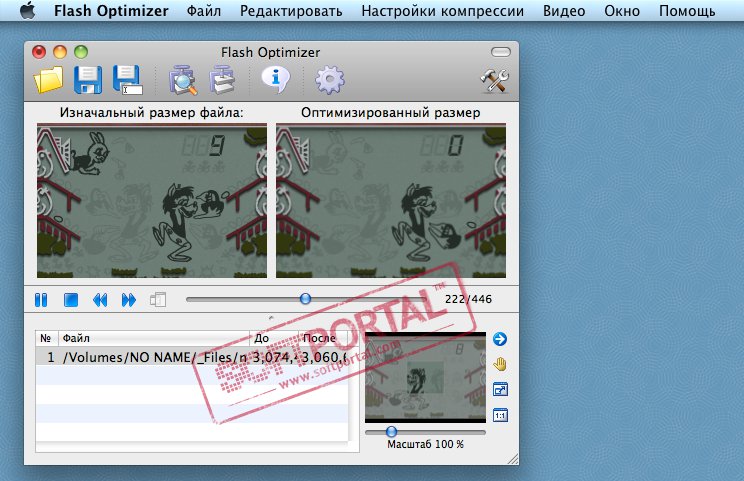The height and width of the screenshot is (481, 744).
Task: Click the Масштаб zoom slider handle
Action: [391, 431]
